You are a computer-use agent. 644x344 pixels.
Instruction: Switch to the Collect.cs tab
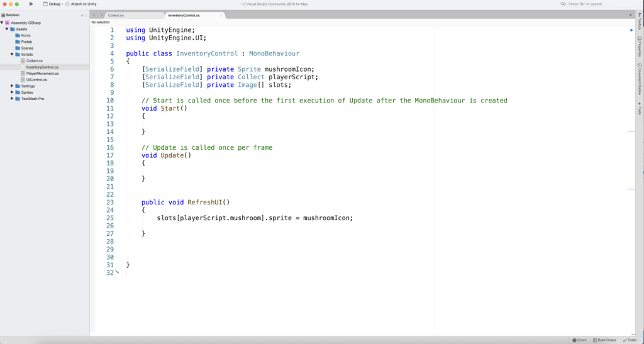(116, 14)
